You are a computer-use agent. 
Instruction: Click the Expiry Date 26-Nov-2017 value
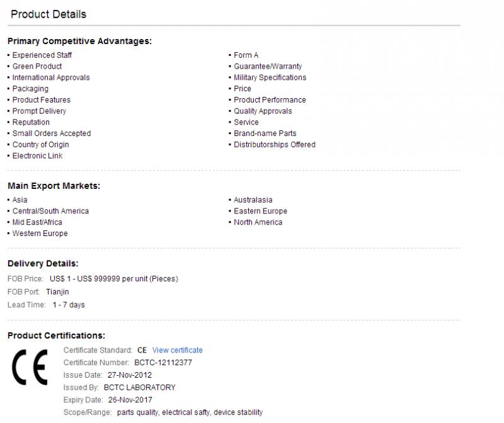point(130,400)
